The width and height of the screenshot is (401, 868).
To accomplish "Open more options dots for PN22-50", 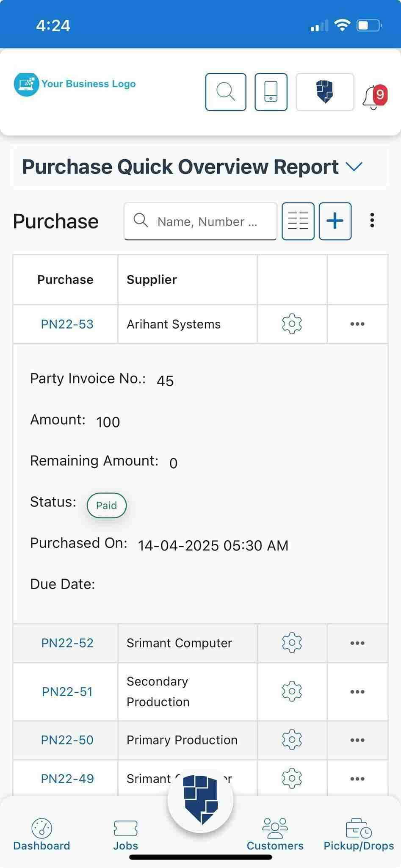I will pyautogui.click(x=357, y=740).
